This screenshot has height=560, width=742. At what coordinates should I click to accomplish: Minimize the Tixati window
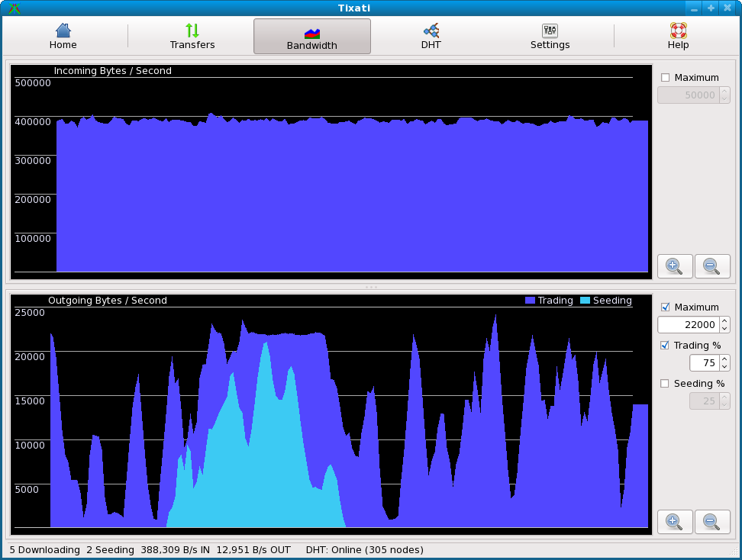pyautogui.click(x=694, y=8)
